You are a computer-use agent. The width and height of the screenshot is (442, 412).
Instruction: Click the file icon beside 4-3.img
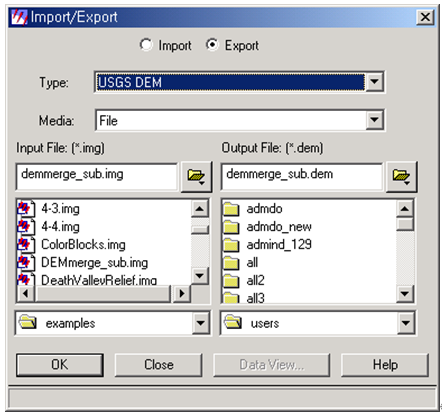click(x=26, y=209)
